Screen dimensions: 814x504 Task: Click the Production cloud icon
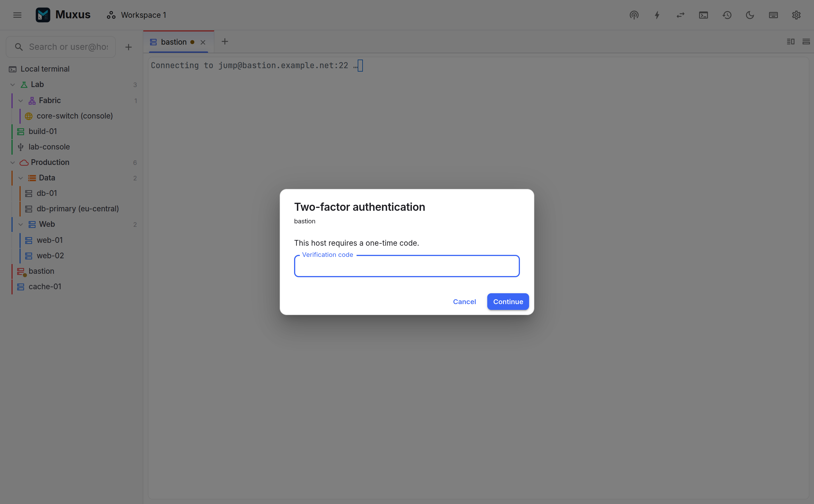click(x=24, y=163)
